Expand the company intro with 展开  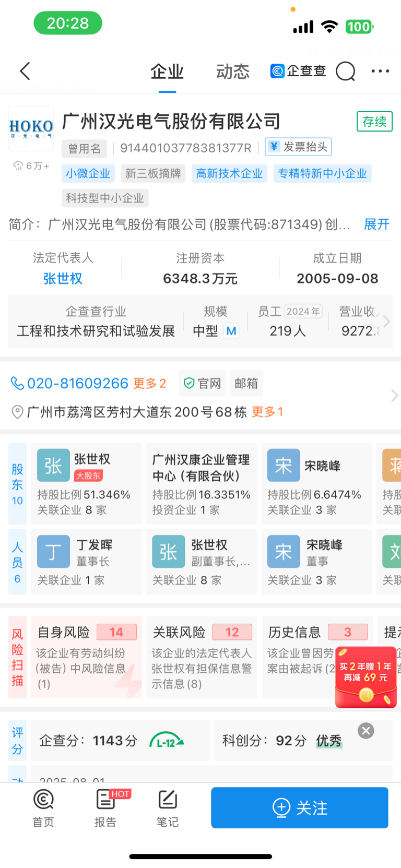click(377, 224)
